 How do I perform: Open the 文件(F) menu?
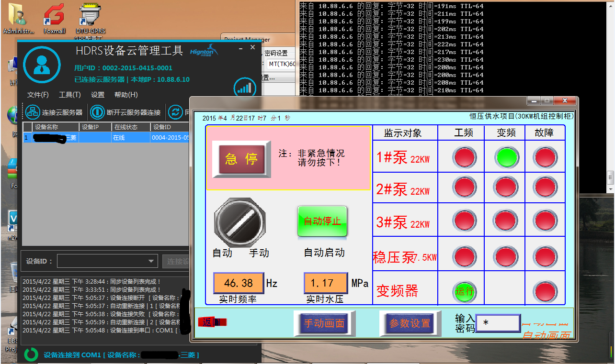[x=38, y=95]
